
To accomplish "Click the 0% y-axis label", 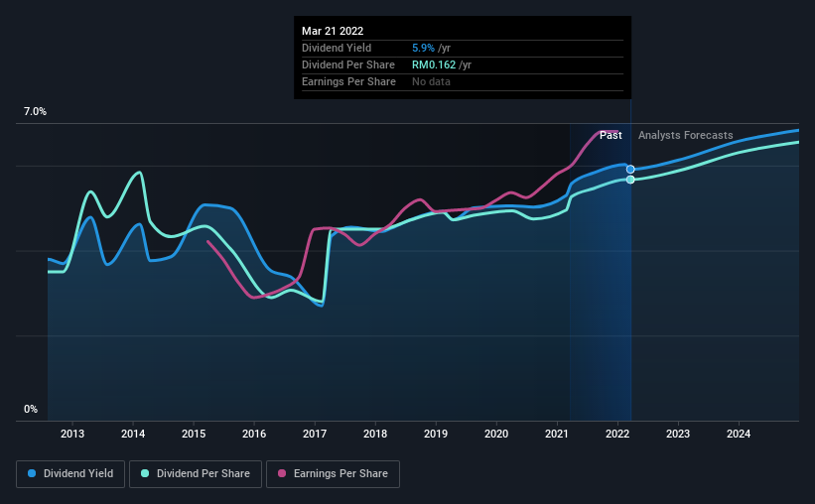I will (x=31, y=410).
